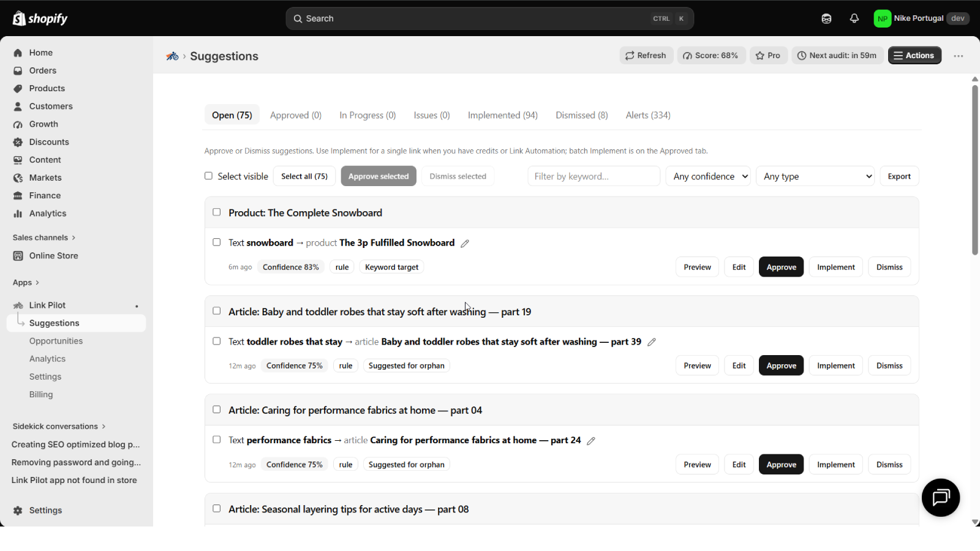
Task: Check the Caring for performance fabrics part 04 group
Action: click(216, 410)
